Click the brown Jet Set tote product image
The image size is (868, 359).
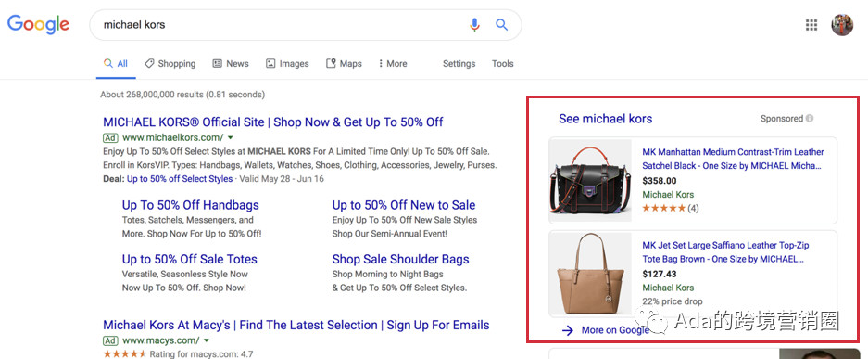point(590,274)
